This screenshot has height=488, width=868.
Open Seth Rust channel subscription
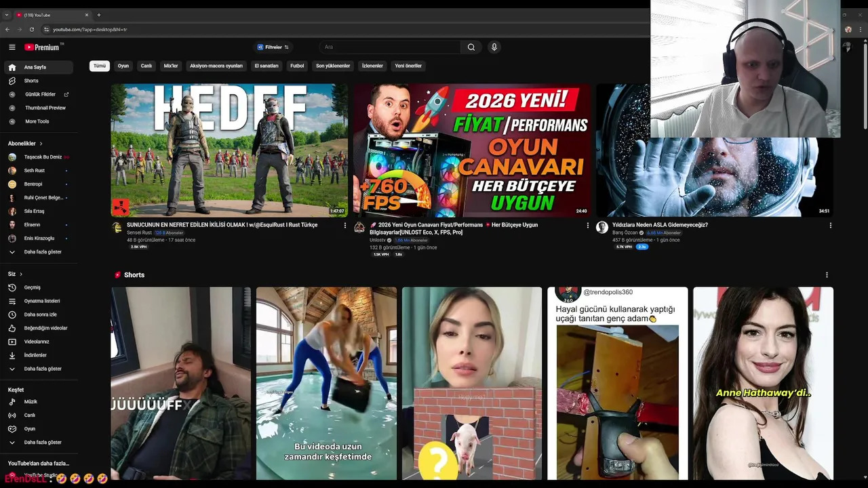[x=38, y=170]
